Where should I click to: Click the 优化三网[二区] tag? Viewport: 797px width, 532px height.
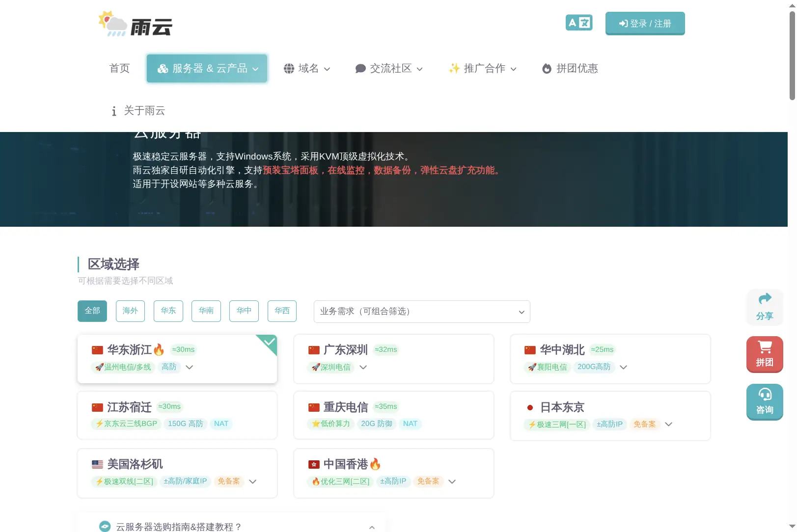coord(340,481)
